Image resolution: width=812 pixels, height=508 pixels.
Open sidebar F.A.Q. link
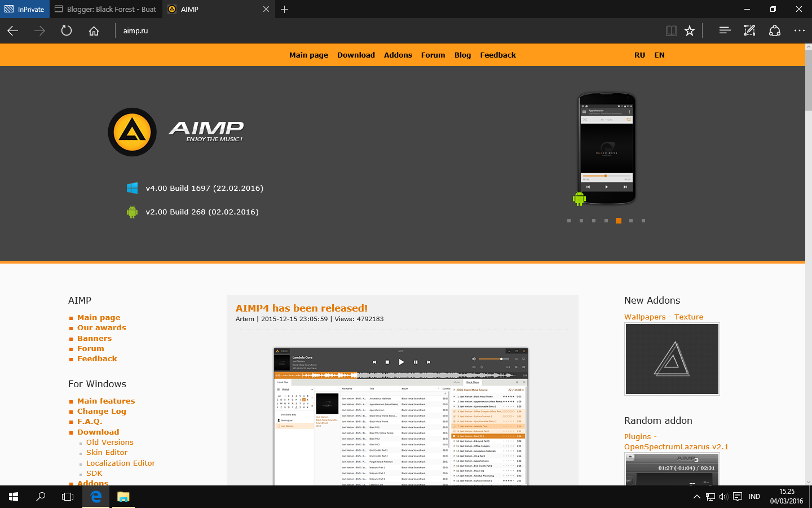point(90,421)
